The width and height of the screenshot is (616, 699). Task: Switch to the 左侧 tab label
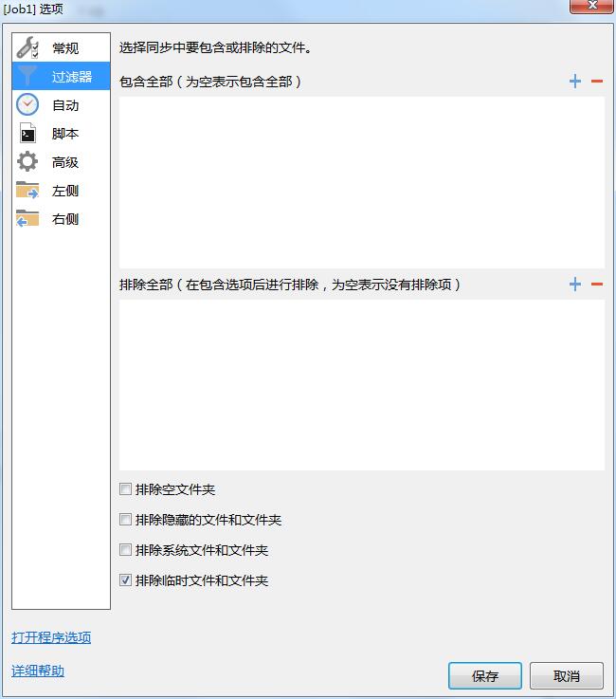point(65,191)
